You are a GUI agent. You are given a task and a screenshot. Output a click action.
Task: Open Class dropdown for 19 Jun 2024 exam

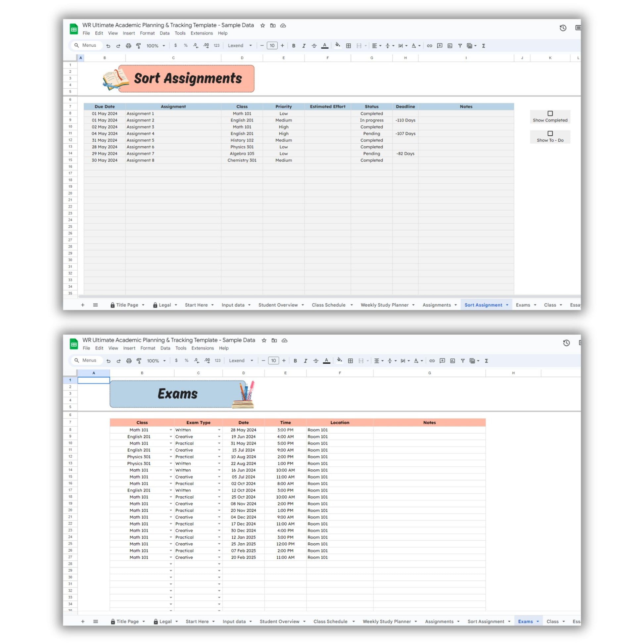(x=171, y=437)
